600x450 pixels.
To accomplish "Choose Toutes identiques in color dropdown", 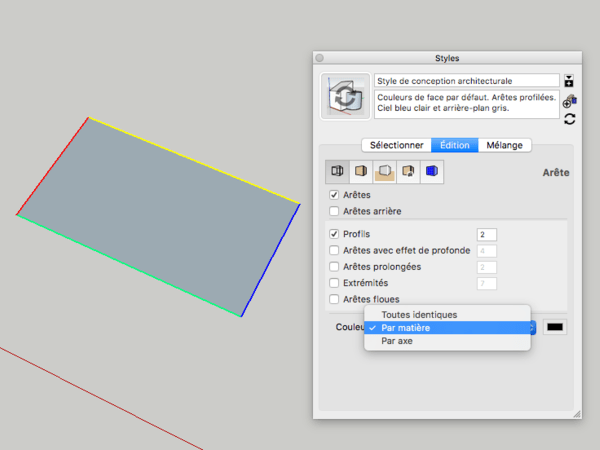I will 418,315.
